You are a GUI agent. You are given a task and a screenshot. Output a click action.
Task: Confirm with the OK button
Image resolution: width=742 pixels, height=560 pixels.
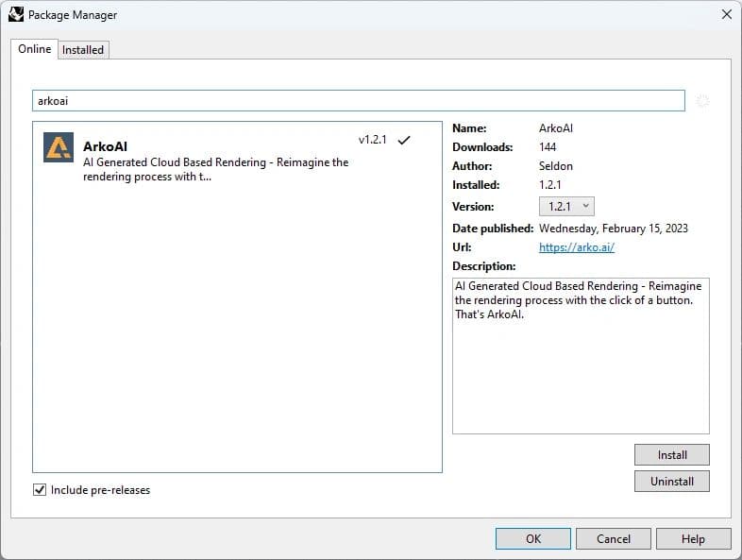click(x=532, y=538)
